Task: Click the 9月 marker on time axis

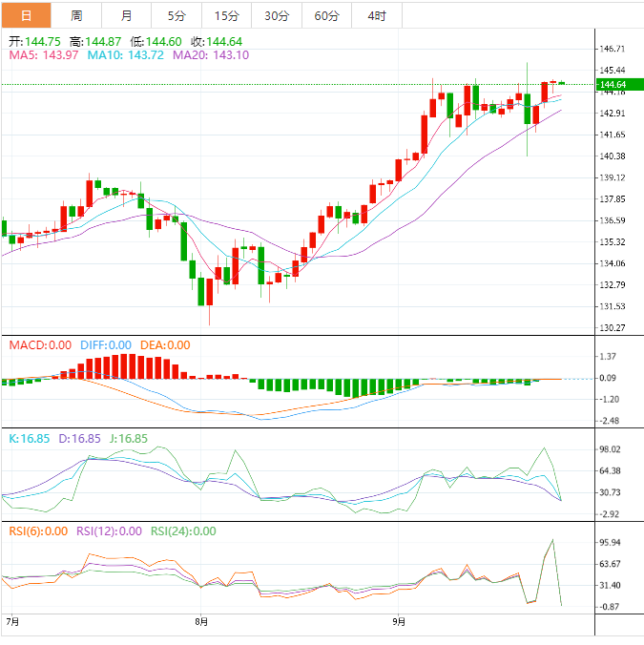Action: [x=399, y=622]
